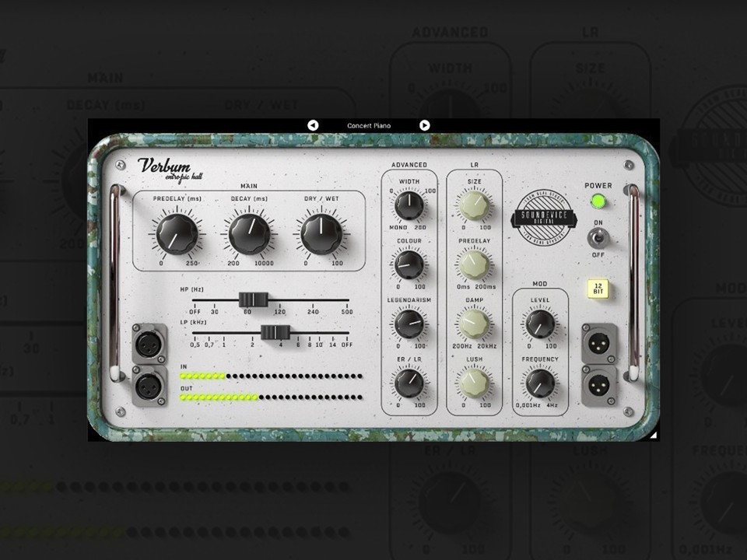Screen dimensions: 747x560
Task: Click the 4Hz label under Frequency knob
Action: (x=552, y=405)
